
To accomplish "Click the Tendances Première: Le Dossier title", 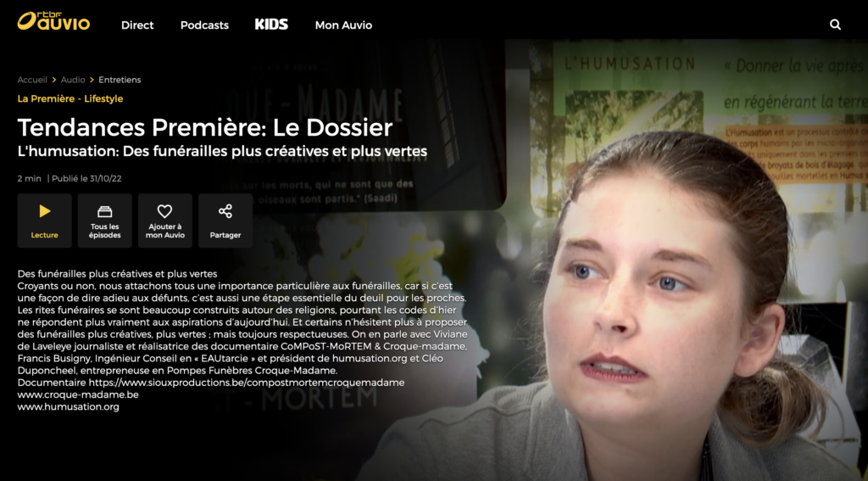I will (x=205, y=127).
